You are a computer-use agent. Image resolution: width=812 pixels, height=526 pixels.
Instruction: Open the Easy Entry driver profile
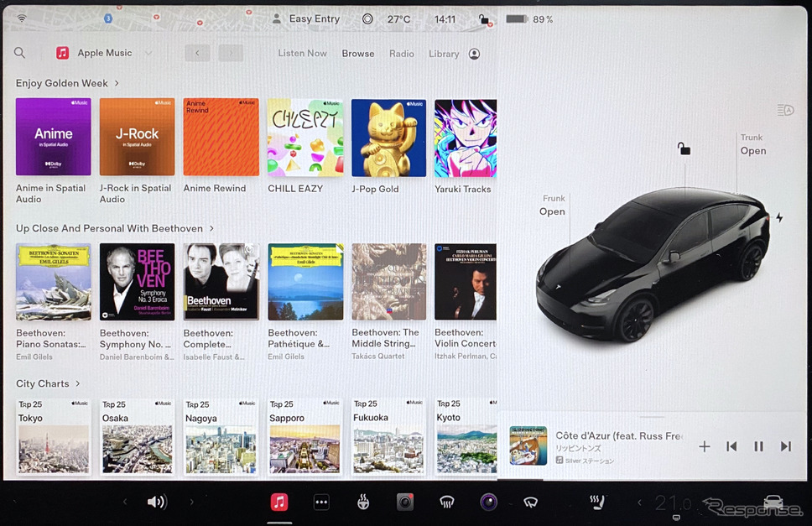(x=306, y=19)
